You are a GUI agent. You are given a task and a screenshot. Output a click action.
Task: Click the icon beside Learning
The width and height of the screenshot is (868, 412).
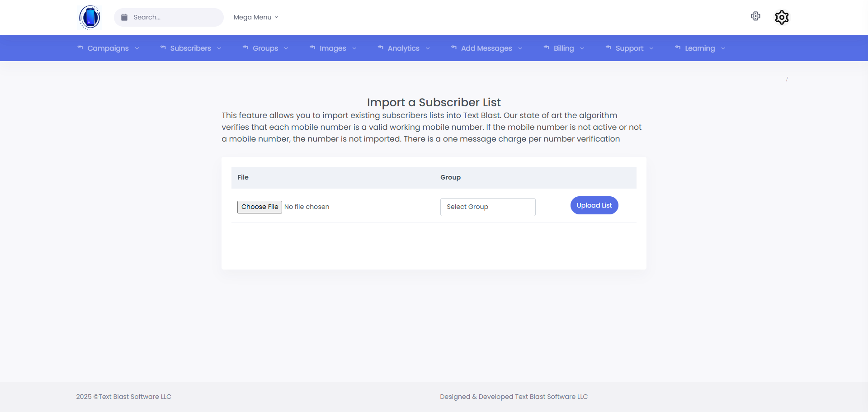(x=677, y=47)
